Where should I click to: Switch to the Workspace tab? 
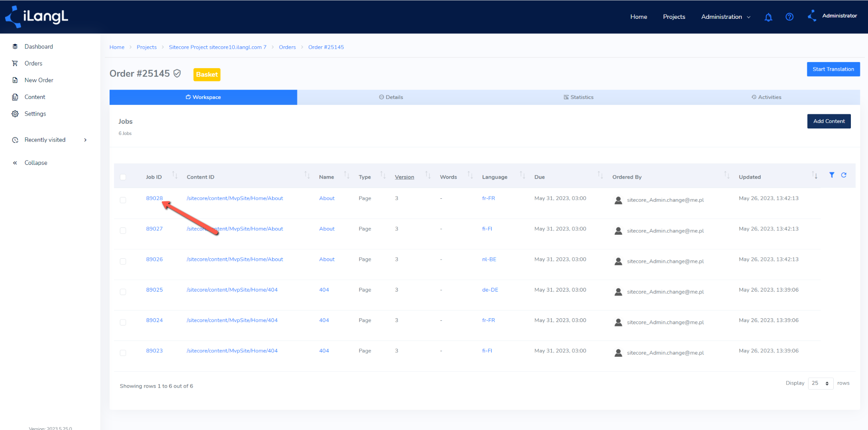[203, 97]
